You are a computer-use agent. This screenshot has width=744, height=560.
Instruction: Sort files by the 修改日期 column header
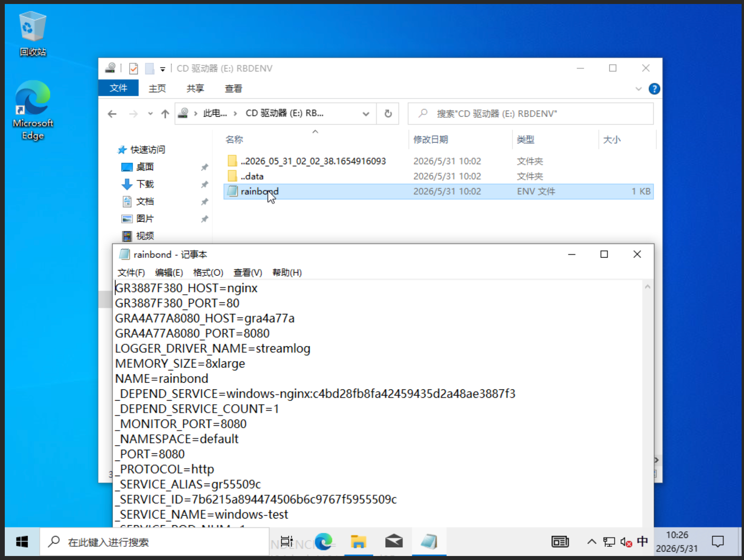[x=430, y=139]
